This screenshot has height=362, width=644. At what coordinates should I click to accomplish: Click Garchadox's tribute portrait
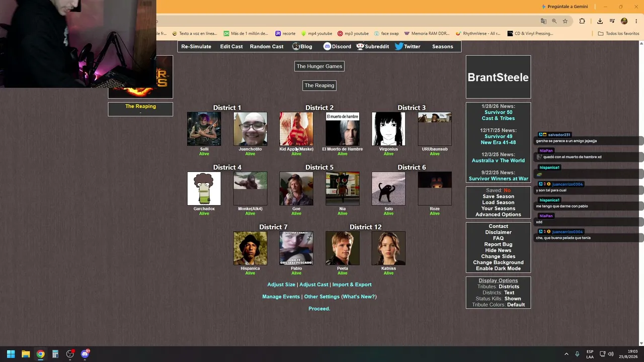pyautogui.click(x=204, y=189)
